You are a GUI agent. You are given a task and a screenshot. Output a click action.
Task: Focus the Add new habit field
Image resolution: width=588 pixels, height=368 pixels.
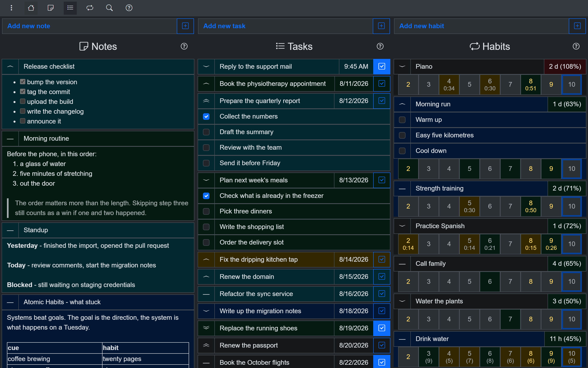tap(481, 26)
